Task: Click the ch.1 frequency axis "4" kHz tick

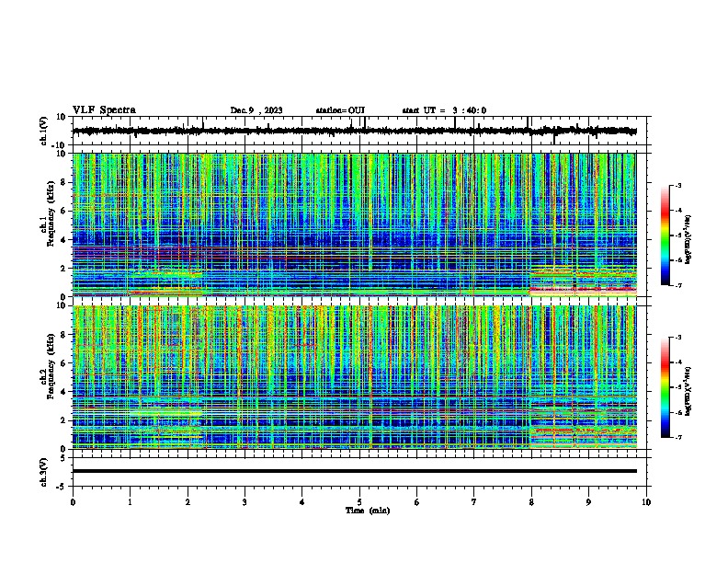Action: coord(65,240)
